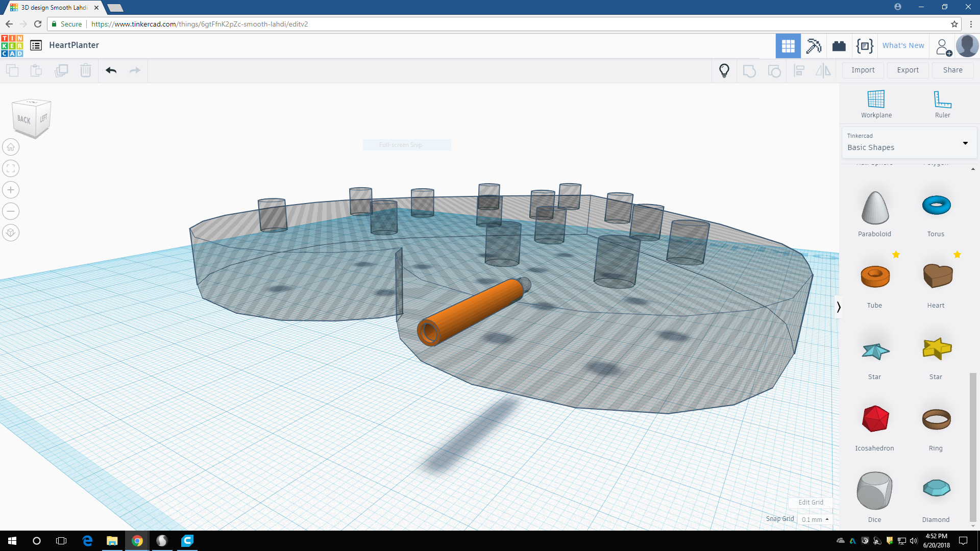Click the Align tool icon

coord(799,71)
